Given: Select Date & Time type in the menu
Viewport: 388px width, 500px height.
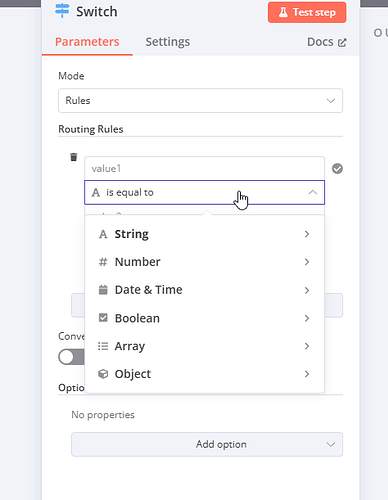Looking at the screenshot, I should 204,290.
